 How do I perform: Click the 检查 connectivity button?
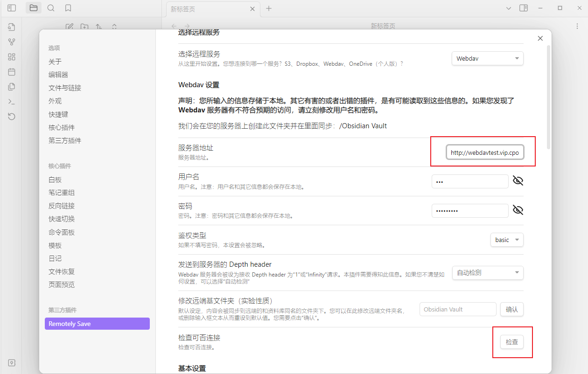tap(512, 342)
